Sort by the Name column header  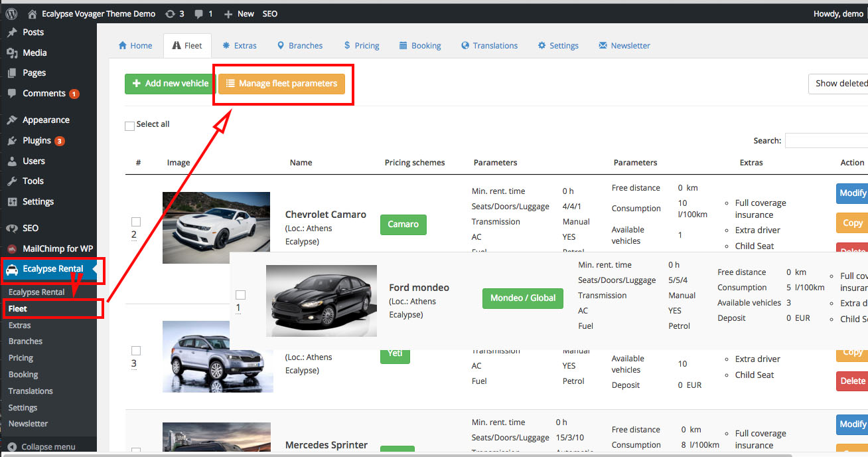[301, 163]
